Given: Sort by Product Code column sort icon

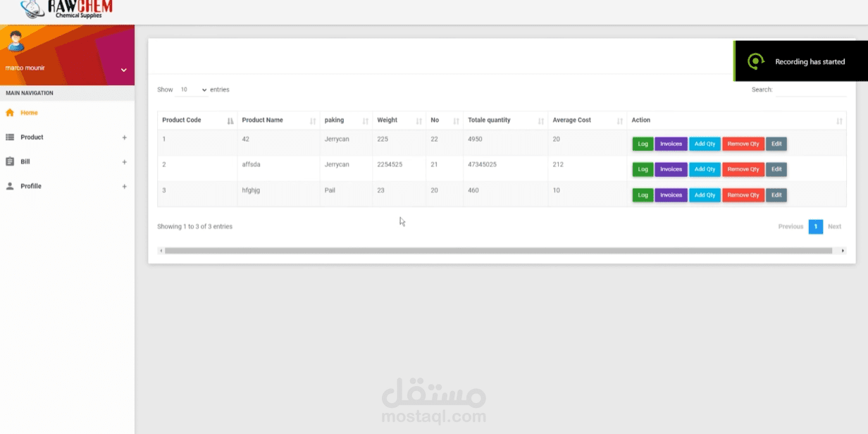Looking at the screenshot, I should tap(230, 121).
